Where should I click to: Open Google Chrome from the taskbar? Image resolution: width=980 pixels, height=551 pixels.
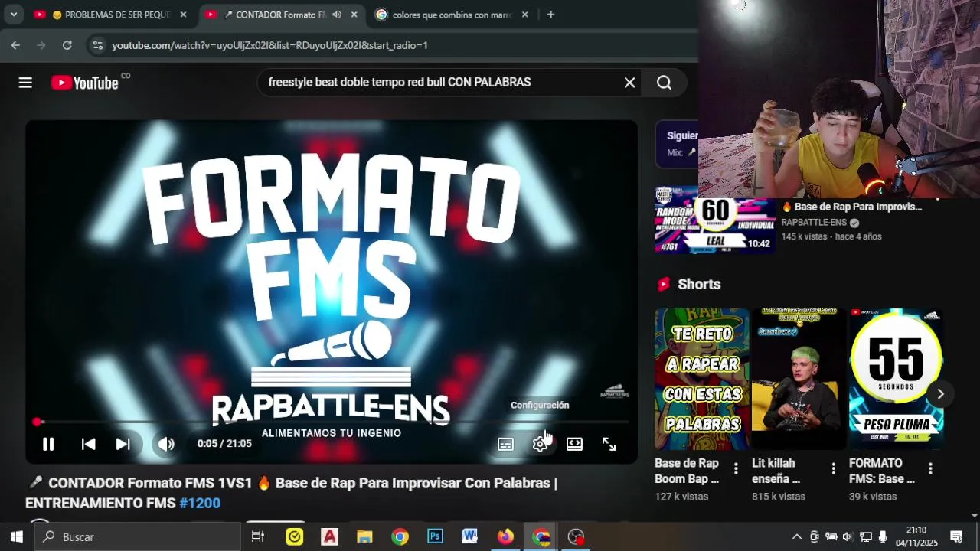400,536
